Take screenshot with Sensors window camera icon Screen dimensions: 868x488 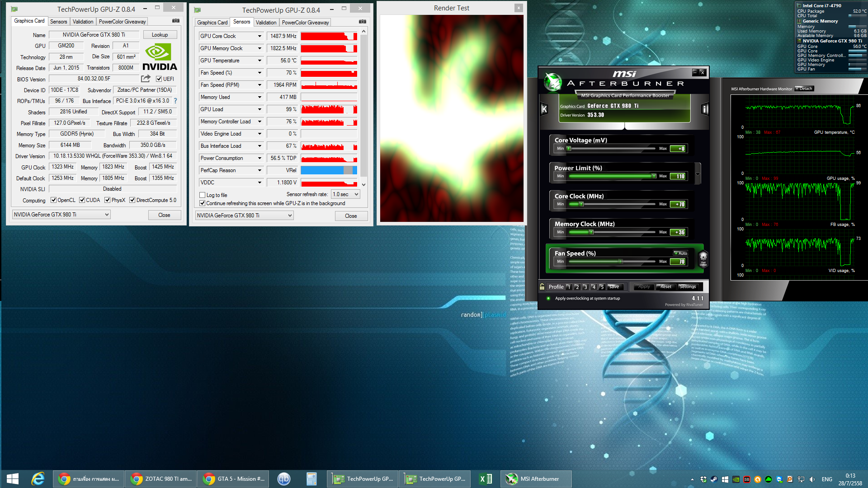(x=362, y=21)
